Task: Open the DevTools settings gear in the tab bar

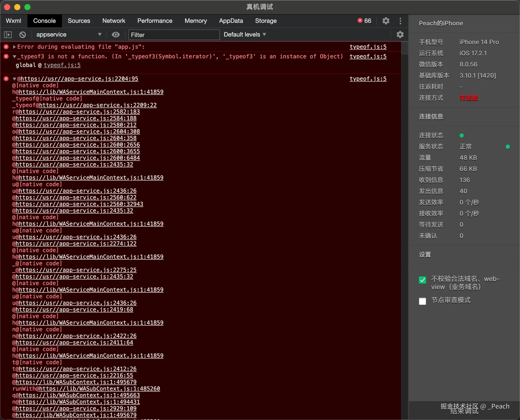Action: point(386,21)
